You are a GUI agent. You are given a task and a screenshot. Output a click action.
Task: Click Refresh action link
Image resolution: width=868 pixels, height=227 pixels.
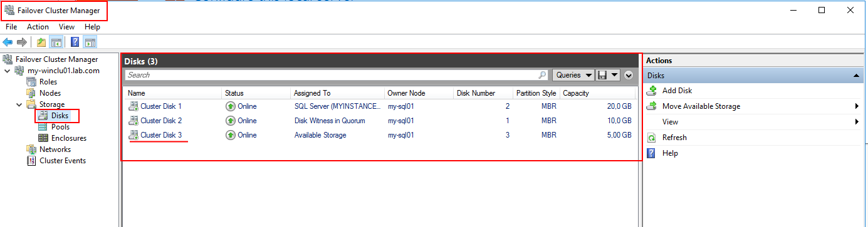[674, 138]
